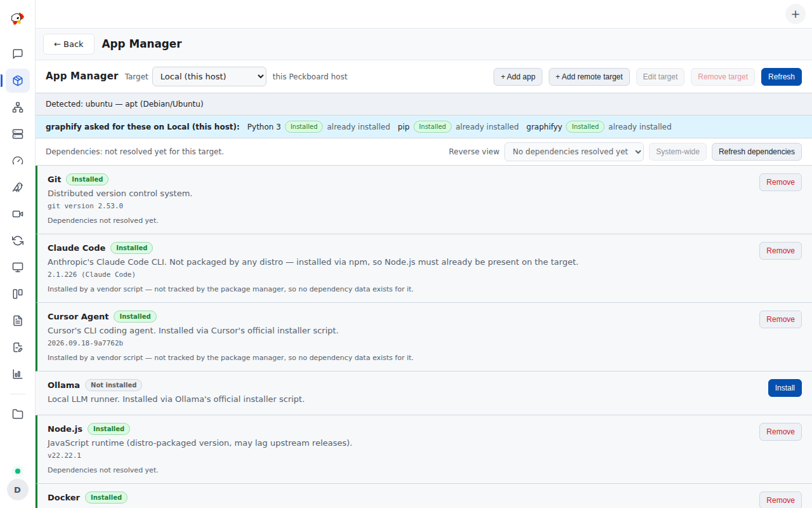Click 'Detected: ubuntu — apt (Debian/Ubuntu)' text
Image resolution: width=812 pixels, height=508 pixels.
[124, 104]
